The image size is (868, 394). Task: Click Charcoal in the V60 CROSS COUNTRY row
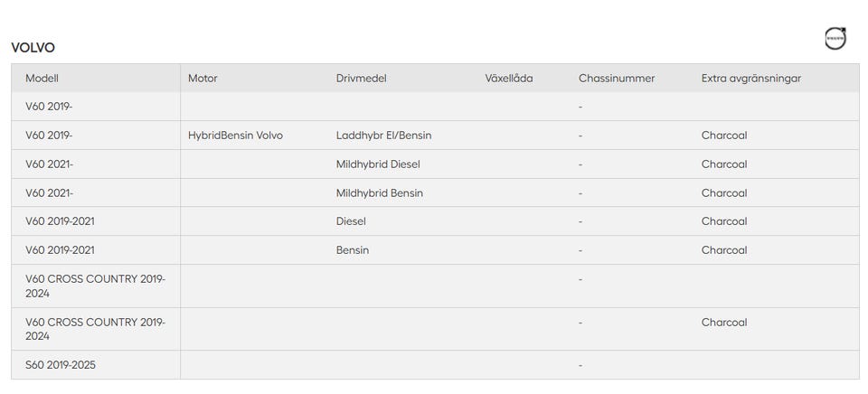[x=724, y=322]
